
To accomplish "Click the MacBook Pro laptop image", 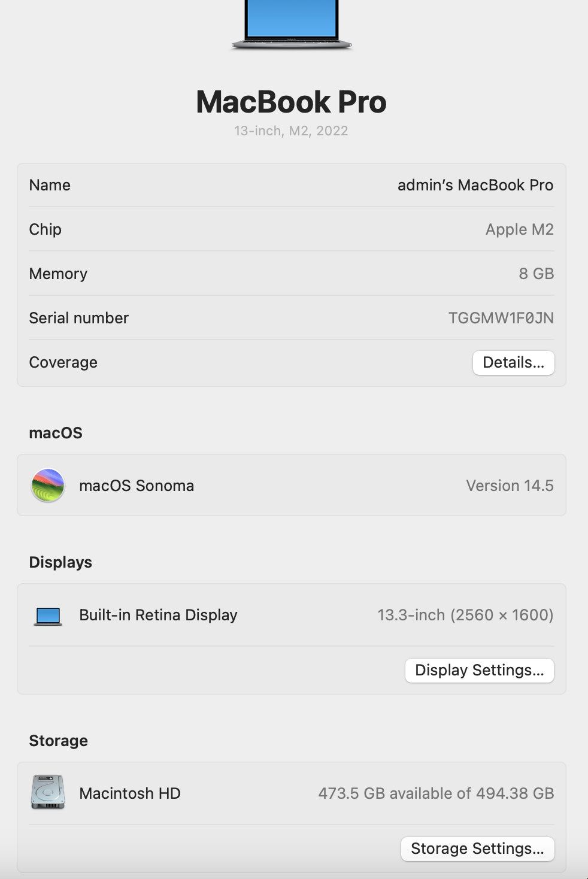I will (292, 25).
